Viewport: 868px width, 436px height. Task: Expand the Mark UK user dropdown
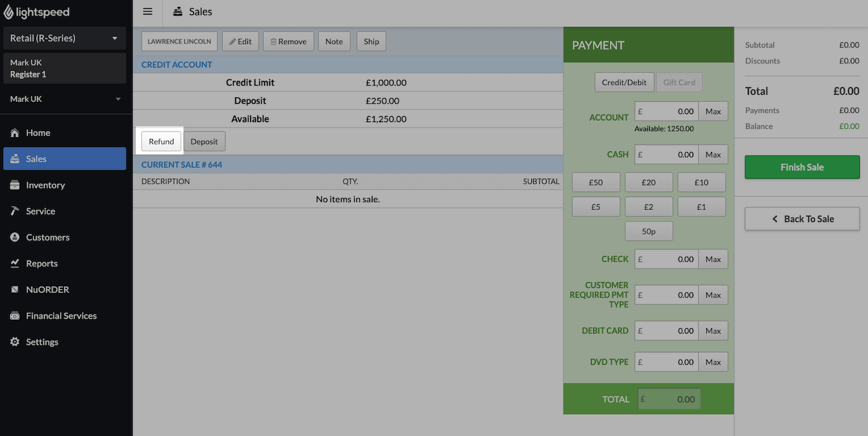tap(64, 99)
